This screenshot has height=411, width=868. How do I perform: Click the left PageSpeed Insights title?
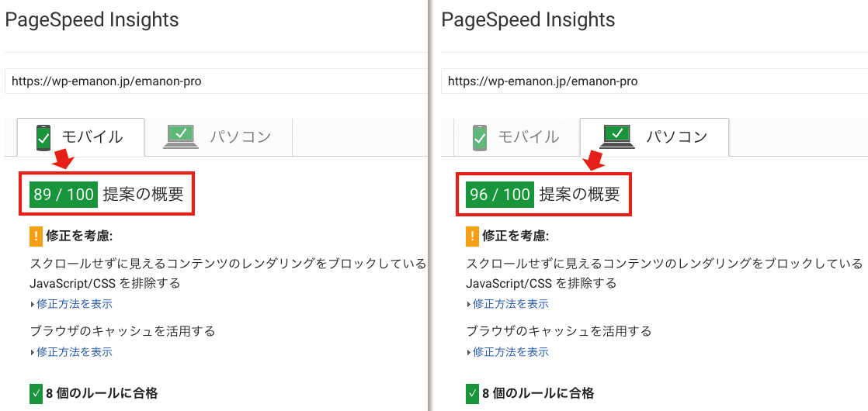[x=92, y=20]
